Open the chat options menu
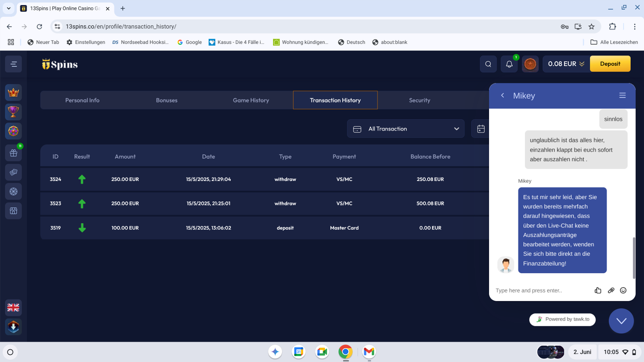This screenshot has height=362, width=644. pyautogui.click(x=622, y=96)
